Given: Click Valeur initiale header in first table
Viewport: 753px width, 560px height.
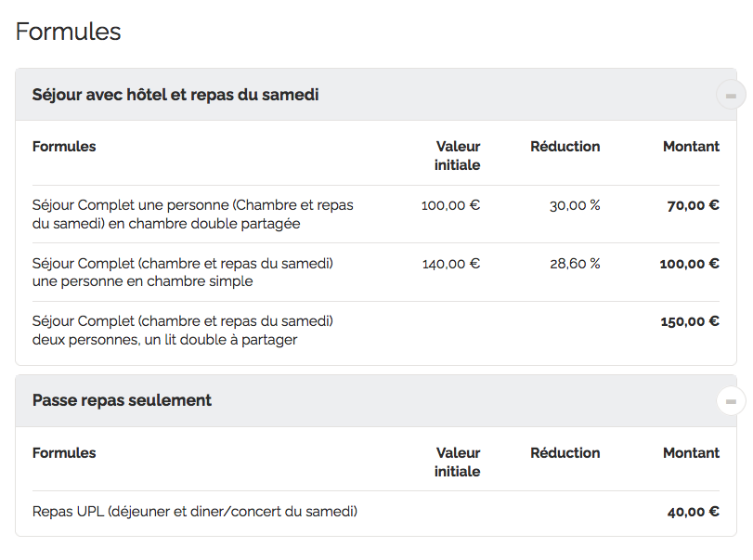Looking at the screenshot, I should tap(458, 155).
